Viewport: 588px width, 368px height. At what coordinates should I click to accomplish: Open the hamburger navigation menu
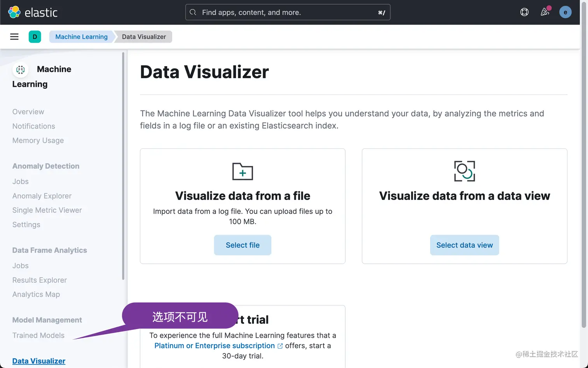coord(14,37)
